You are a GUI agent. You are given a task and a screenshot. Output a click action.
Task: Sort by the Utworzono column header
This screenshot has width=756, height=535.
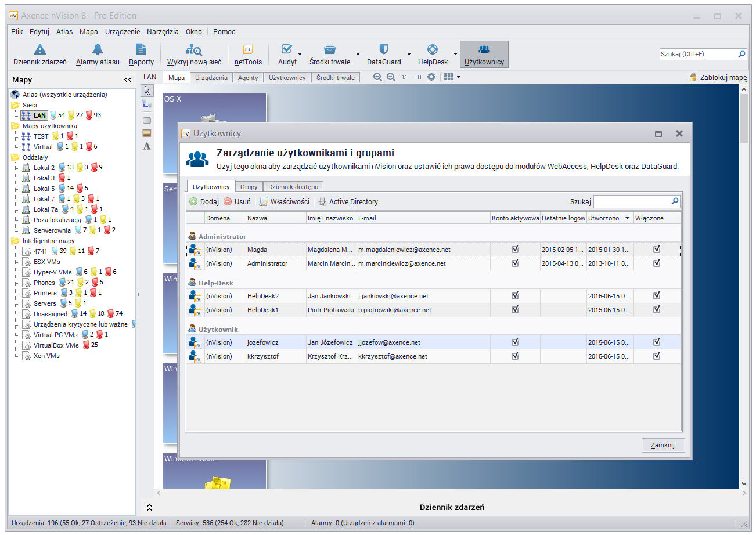[x=610, y=218]
